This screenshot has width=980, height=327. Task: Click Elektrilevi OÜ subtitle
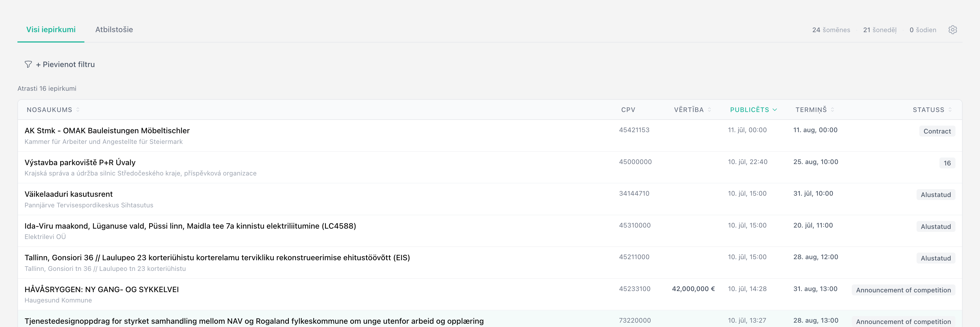[45, 237]
